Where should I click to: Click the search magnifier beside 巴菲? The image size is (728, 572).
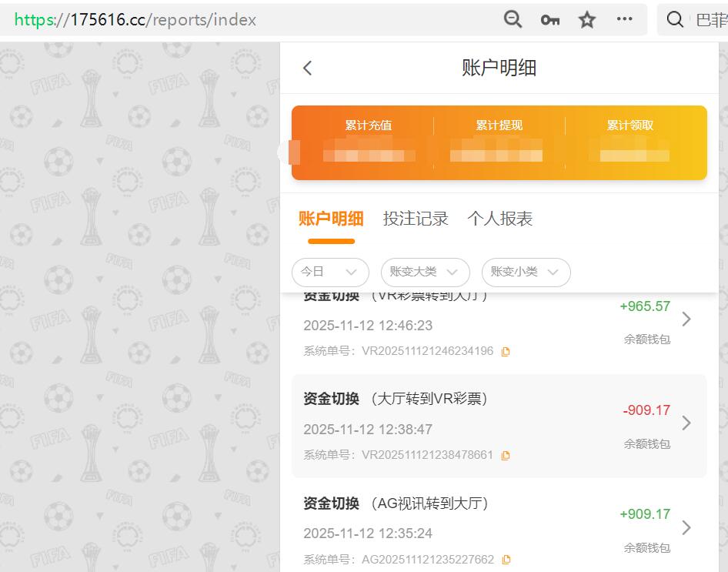(675, 20)
